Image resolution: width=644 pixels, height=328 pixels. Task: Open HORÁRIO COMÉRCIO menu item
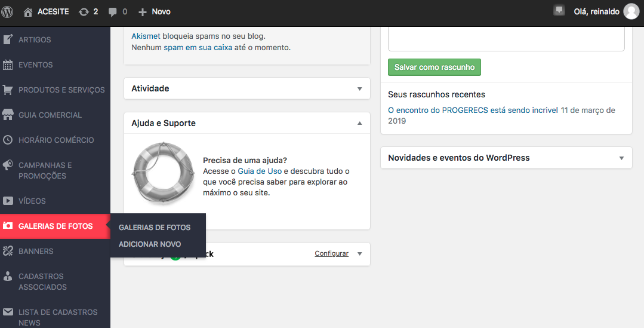pyautogui.click(x=55, y=140)
